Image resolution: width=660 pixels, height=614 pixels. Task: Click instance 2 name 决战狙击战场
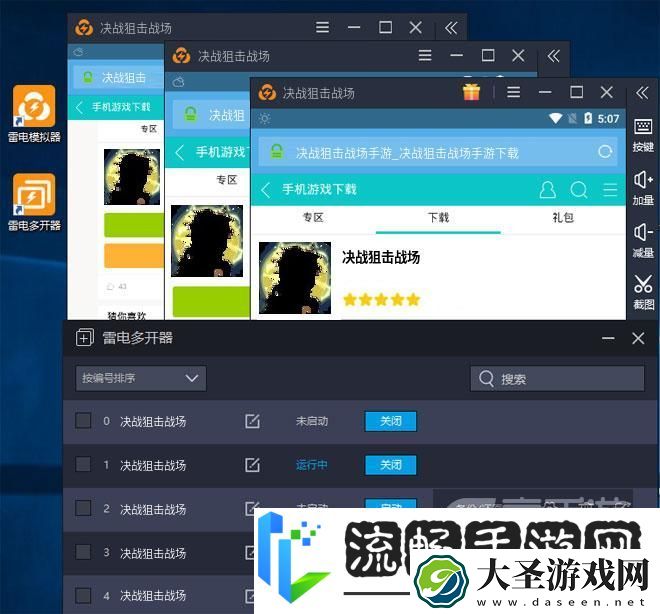point(153,509)
